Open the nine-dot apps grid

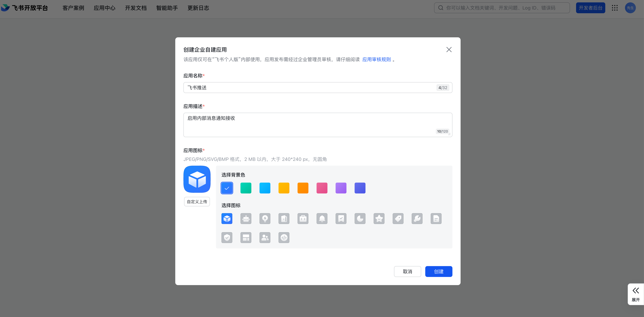[x=614, y=8]
